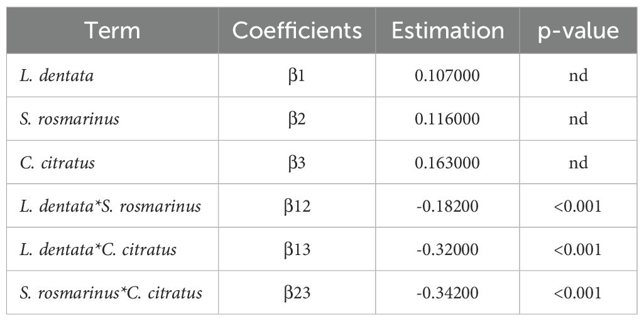Screen dimensions: 644x321
Task: Select the 0.163000 estimation value
Action: (x=447, y=163)
